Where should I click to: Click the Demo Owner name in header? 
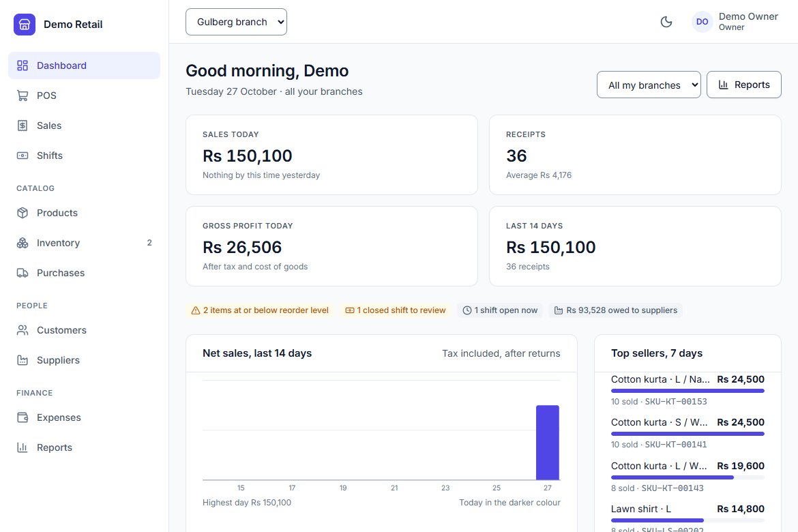click(748, 16)
